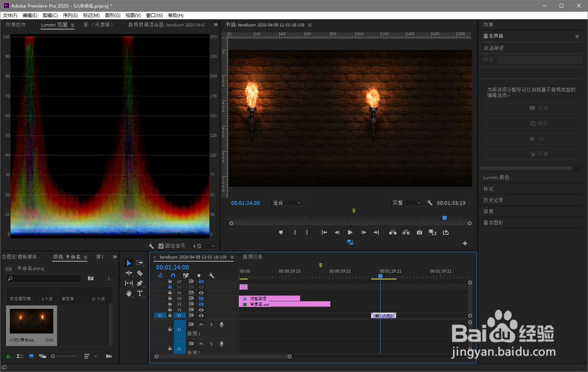Screen dimensions: 588x372
Task: Open Lumetri 范围 panel menu
Action: pyautogui.click(x=73, y=25)
